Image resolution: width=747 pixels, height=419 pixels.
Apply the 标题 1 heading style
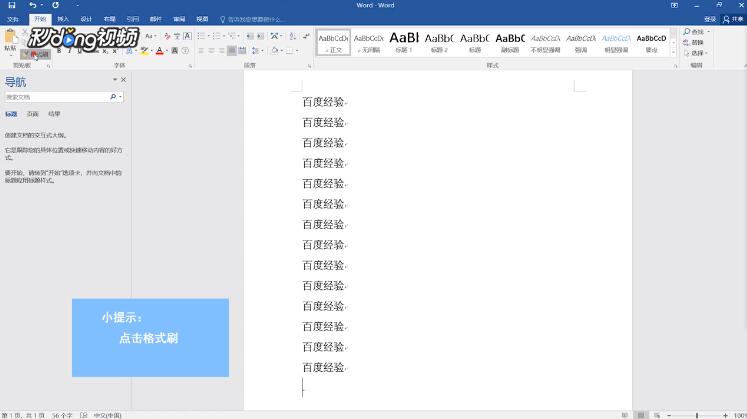click(404, 42)
